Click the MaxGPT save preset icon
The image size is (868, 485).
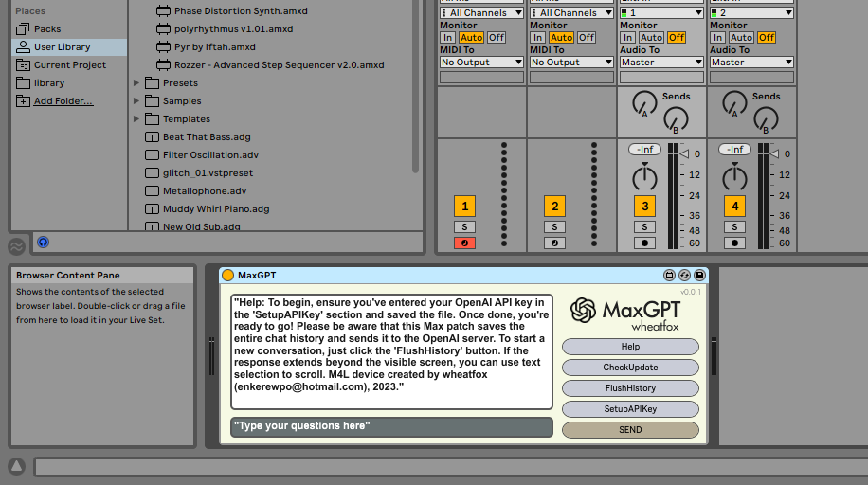(699, 276)
